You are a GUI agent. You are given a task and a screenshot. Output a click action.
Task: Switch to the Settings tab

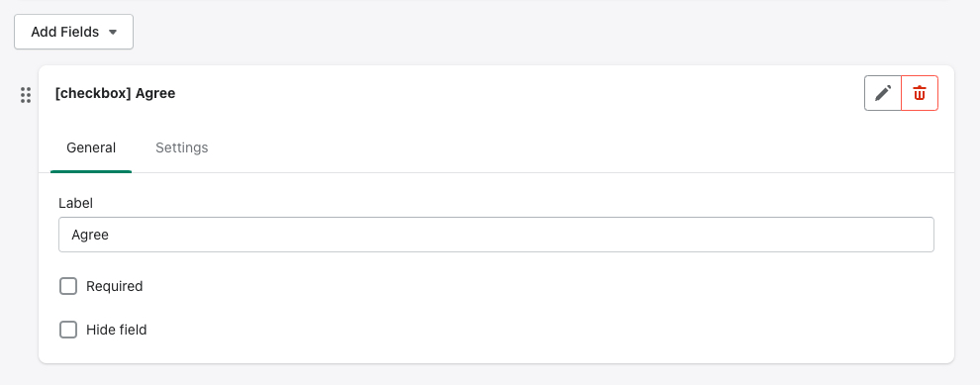click(x=182, y=148)
